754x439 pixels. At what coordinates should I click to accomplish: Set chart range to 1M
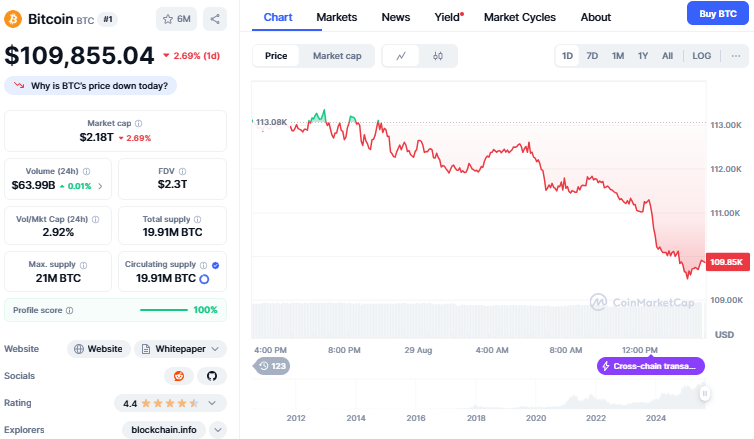tap(618, 56)
